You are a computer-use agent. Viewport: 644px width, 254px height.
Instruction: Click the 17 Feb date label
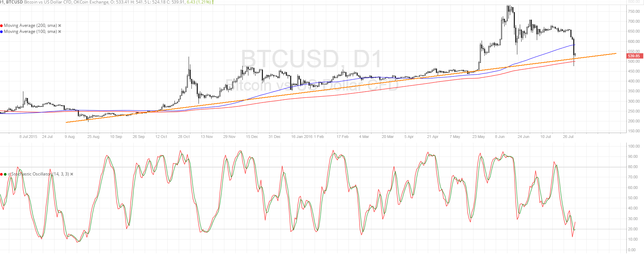(343, 137)
